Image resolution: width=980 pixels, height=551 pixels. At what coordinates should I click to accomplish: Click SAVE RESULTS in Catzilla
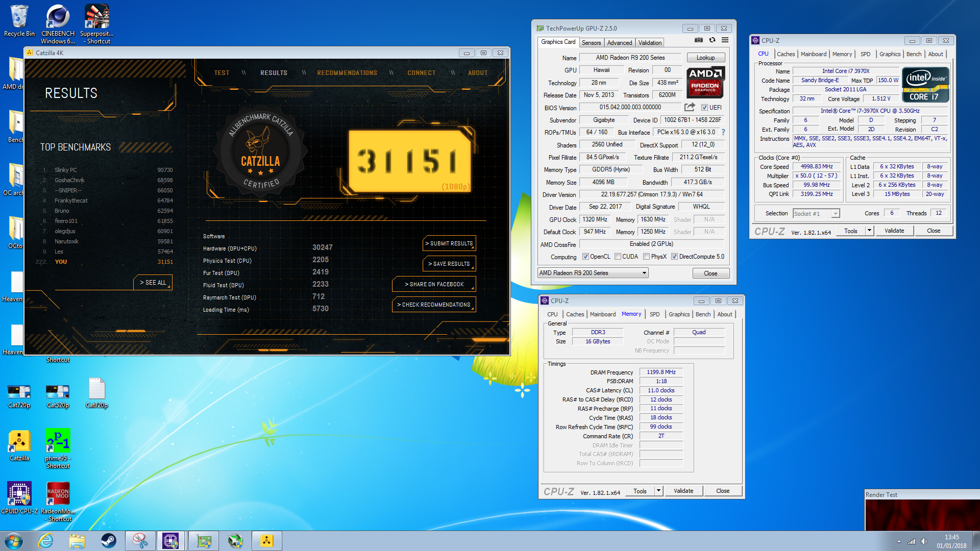click(x=449, y=264)
